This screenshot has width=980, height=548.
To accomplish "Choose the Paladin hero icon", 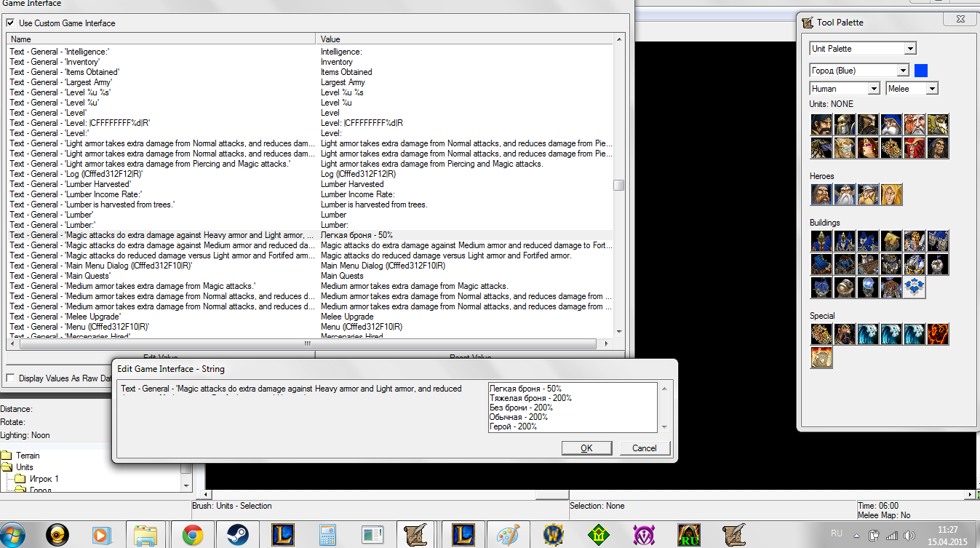I will point(821,194).
